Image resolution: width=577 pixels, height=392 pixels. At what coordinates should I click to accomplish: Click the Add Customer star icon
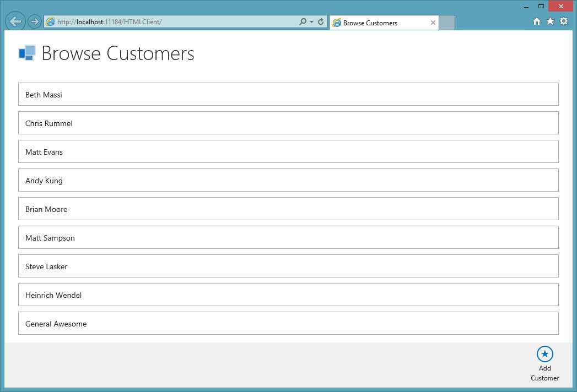click(x=544, y=354)
